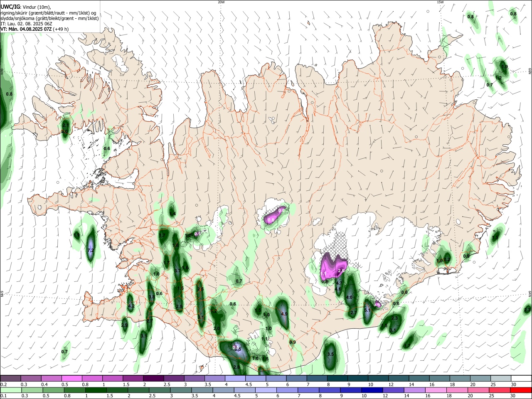Click the 2.5 precipitation value on the map

point(200,289)
